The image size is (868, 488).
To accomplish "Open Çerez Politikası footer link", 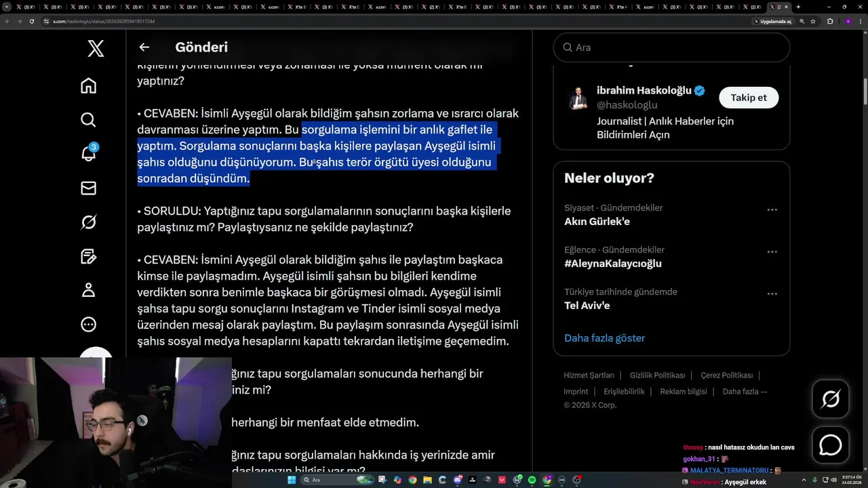I will click(726, 375).
